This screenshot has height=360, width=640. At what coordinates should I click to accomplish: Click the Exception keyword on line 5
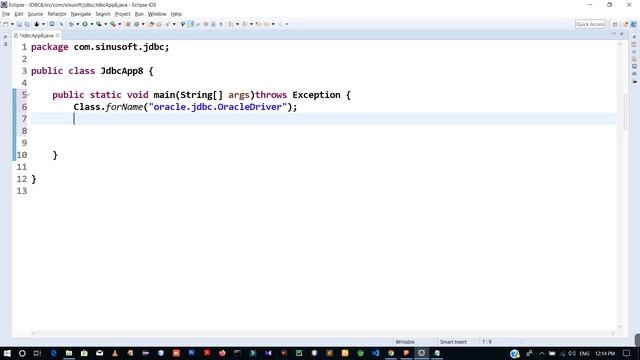316,95
